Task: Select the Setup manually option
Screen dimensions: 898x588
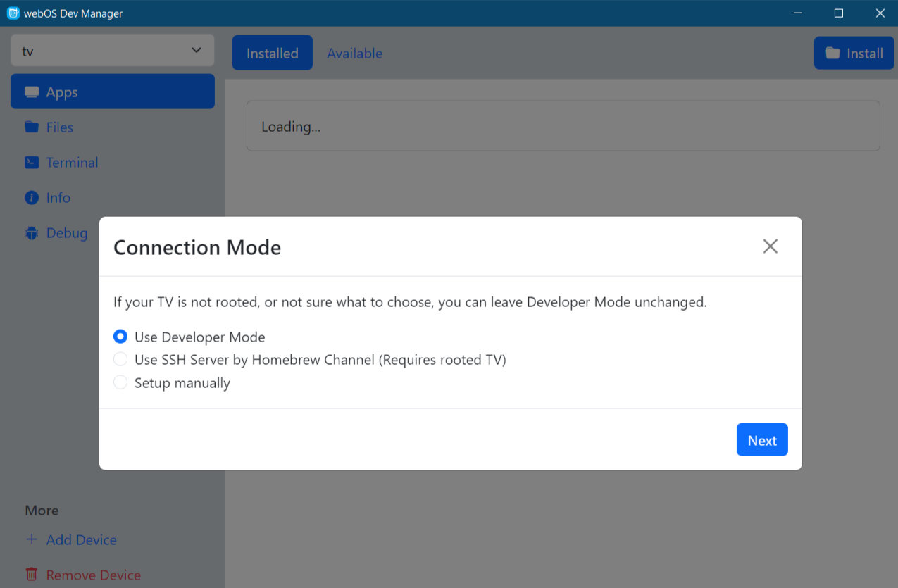Action: pyautogui.click(x=120, y=383)
